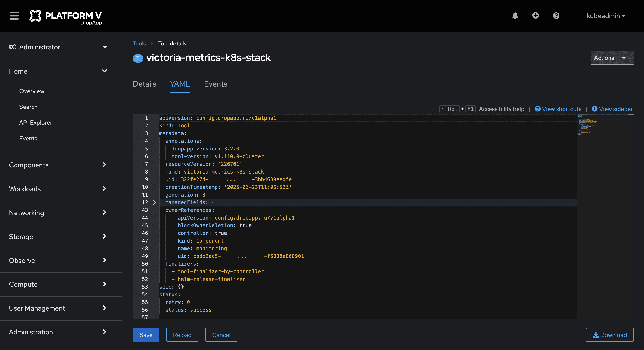Click the Cancel button

click(221, 335)
